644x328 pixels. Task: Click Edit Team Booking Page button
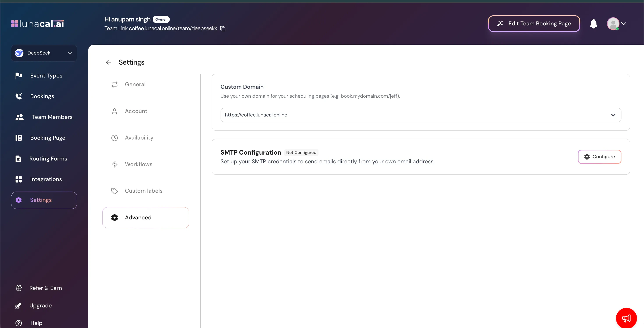pos(534,24)
